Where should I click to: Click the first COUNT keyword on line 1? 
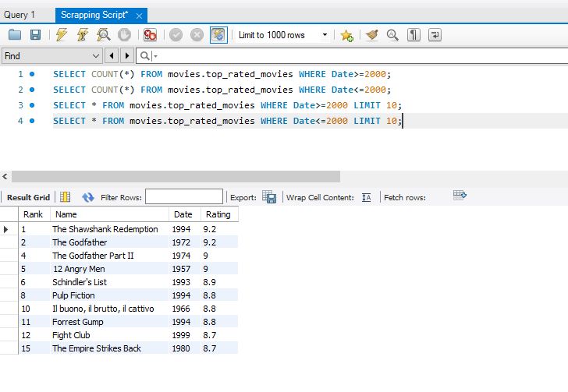[x=105, y=74]
